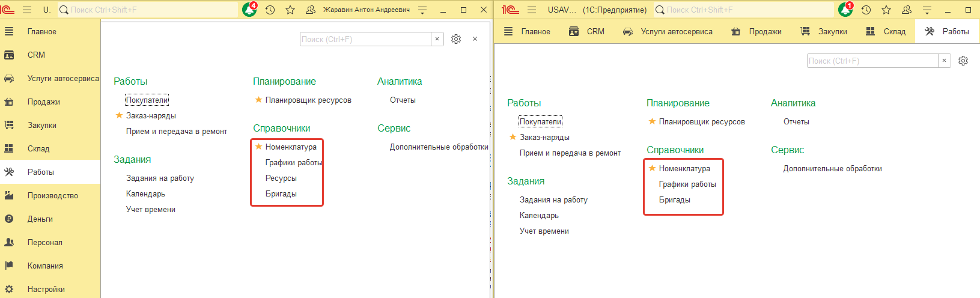Click menu search field in right window panel

click(x=872, y=61)
